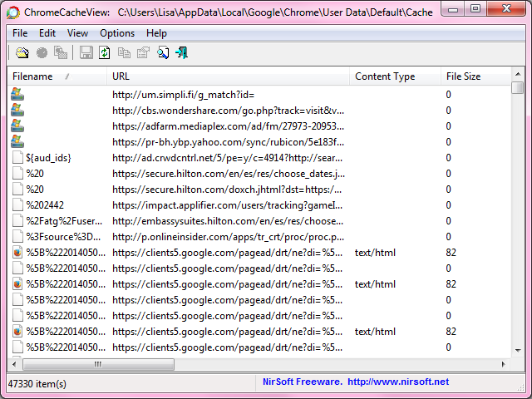Open the Edit menu
Image resolution: width=532 pixels, height=399 pixels.
(x=47, y=33)
